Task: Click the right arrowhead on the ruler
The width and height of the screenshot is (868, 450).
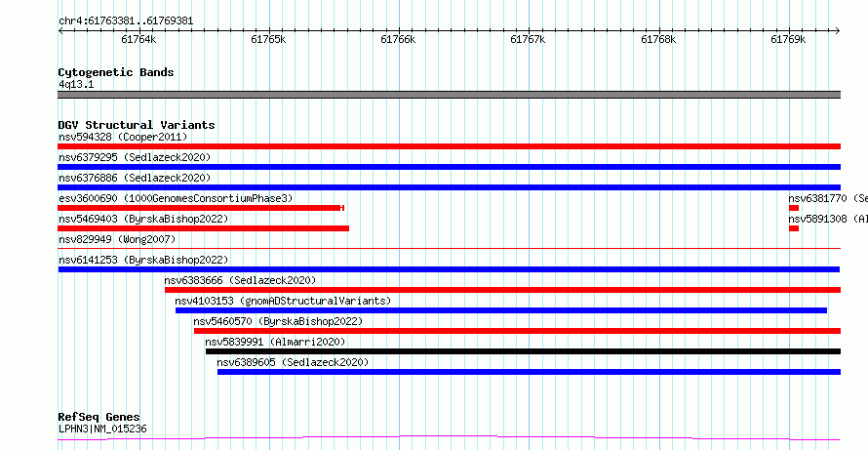Action: pos(838,30)
